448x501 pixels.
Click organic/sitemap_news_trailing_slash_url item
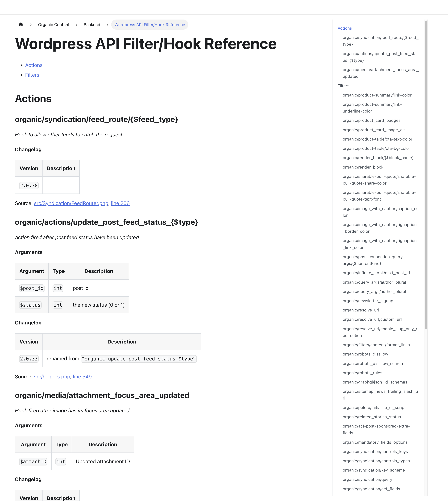(x=380, y=395)
